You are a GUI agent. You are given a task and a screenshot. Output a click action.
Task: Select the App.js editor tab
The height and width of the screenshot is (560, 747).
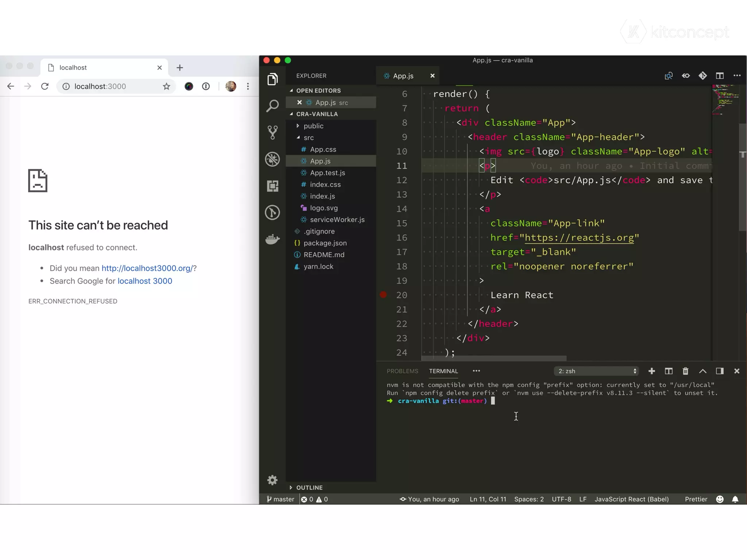[x=403, y=76]
